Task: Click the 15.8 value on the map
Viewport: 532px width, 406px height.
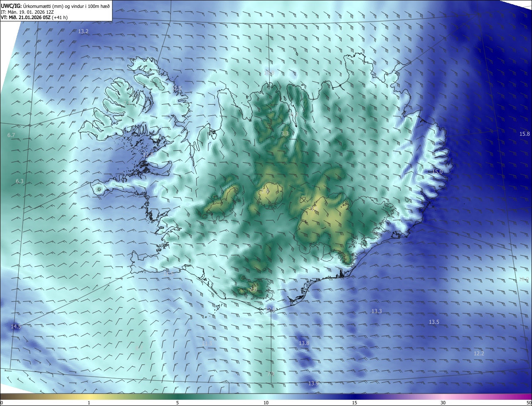Action: [525, 134]
